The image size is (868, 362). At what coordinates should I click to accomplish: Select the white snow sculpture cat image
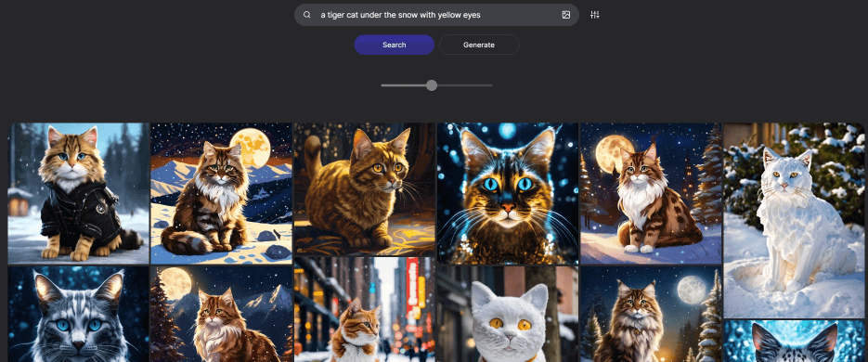pyautogui.click(x=794, y=220)
